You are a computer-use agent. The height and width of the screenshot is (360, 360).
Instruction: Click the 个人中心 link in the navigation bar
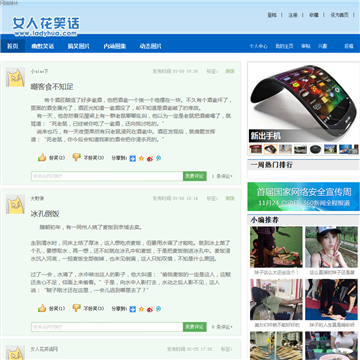pyautogui.click(x=258, y=46)
